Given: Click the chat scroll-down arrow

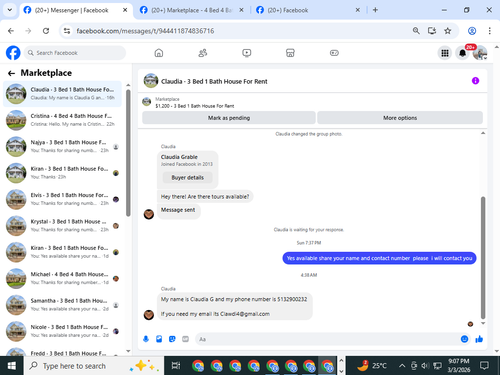Looking at the screenshot, I should (x=483, y=323).
